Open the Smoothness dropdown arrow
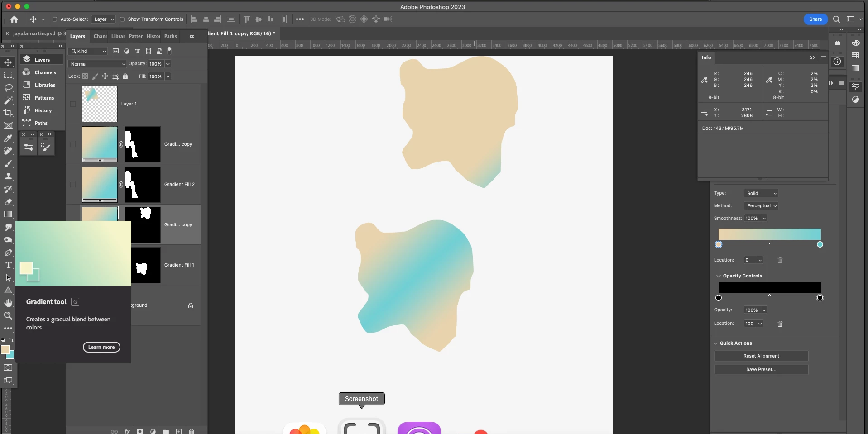868x434 pixels. click(x=764, y=218)
